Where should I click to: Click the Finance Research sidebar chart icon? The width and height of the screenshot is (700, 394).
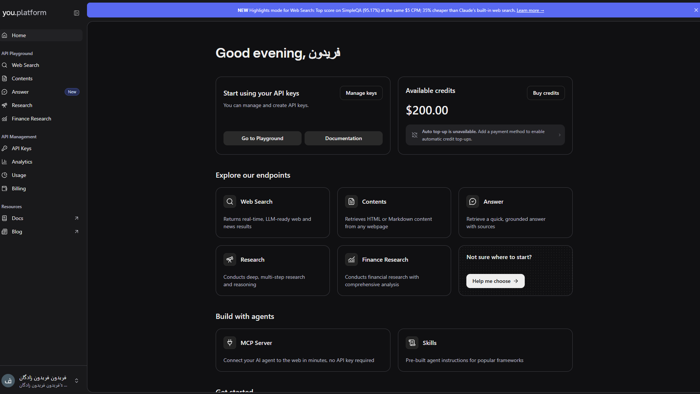point(4,119)
